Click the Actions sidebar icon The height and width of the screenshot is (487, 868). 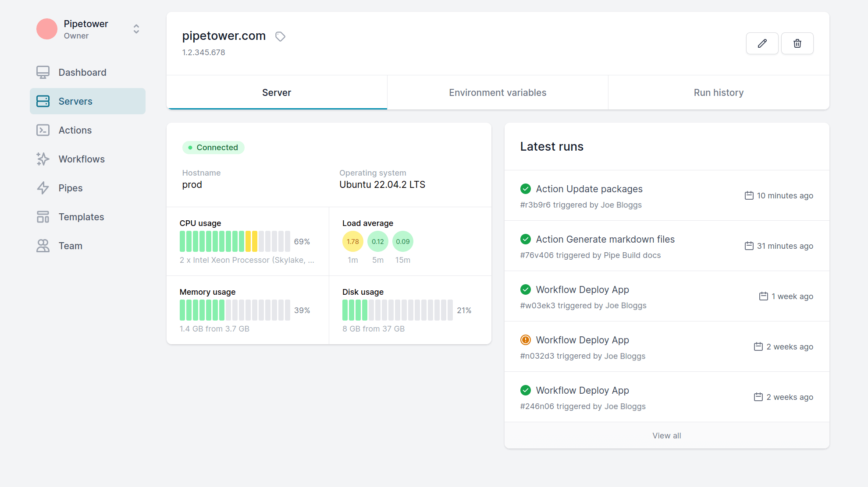(43, 130)
